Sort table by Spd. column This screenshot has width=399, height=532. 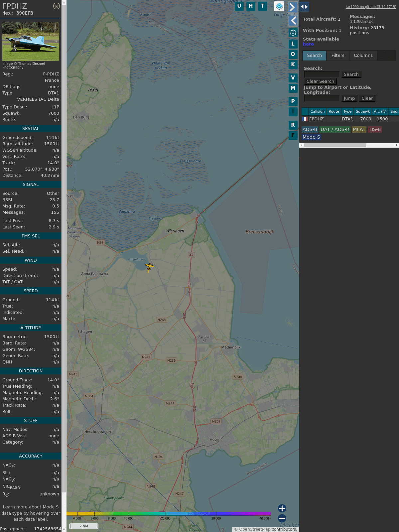click(x=394, y=111)
